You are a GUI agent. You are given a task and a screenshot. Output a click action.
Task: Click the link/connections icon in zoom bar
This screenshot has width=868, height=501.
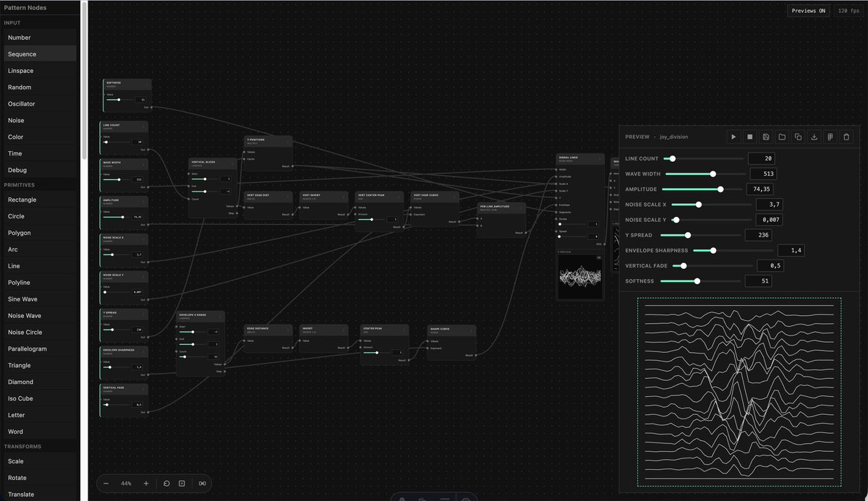coord(203,483)
